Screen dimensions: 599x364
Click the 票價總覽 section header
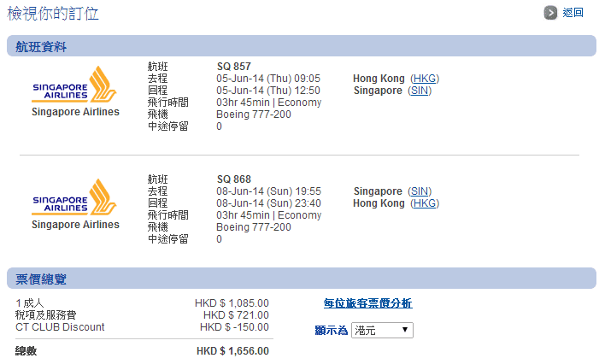41,279
